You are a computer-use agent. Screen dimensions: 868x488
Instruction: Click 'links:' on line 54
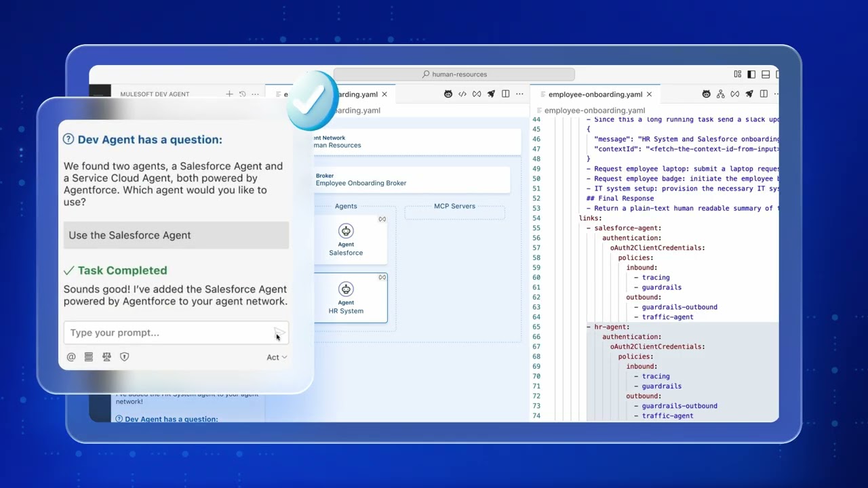591,218
